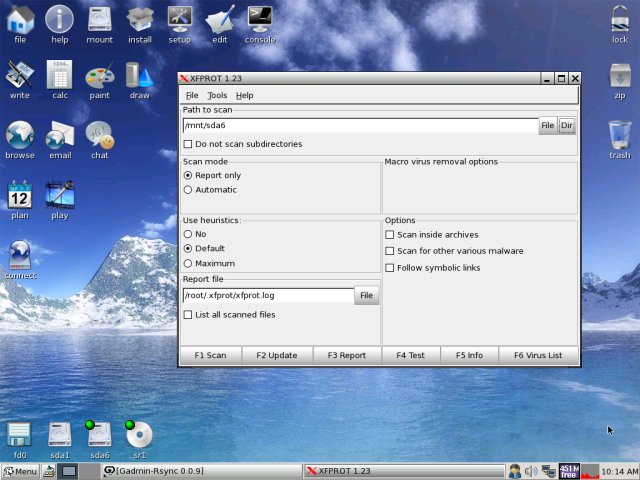This screenshot has width=640, height=480.
Task: Select Maximum heuristics option
Action: 188,264
